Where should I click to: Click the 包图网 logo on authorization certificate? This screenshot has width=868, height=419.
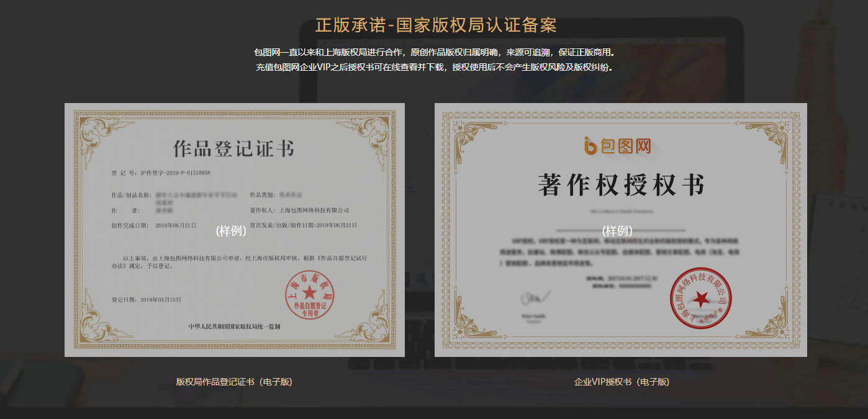coord(618,146)
